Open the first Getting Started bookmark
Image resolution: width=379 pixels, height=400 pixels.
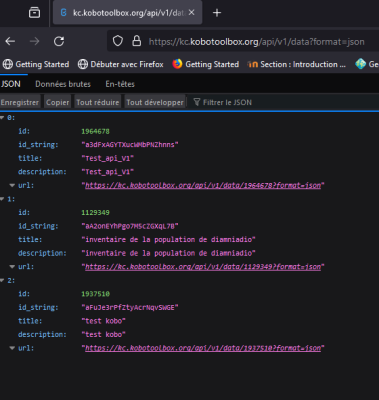tap(36, 64)
